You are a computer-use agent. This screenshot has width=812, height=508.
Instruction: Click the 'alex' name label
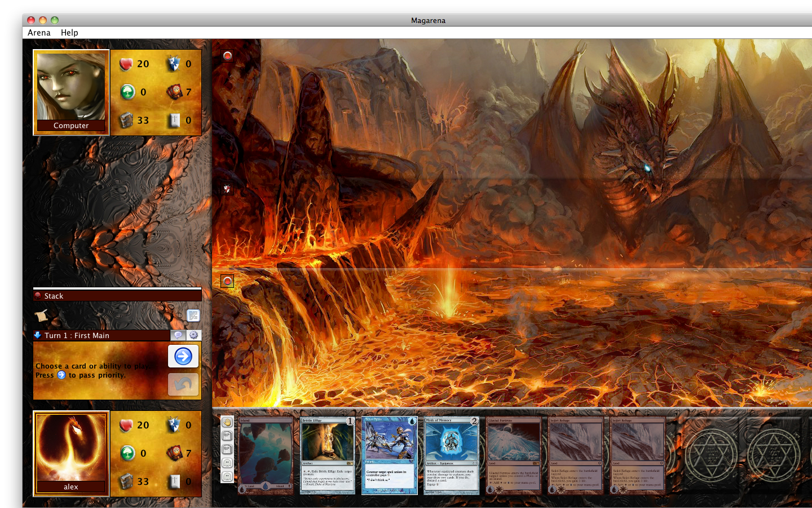pos(71,487)
